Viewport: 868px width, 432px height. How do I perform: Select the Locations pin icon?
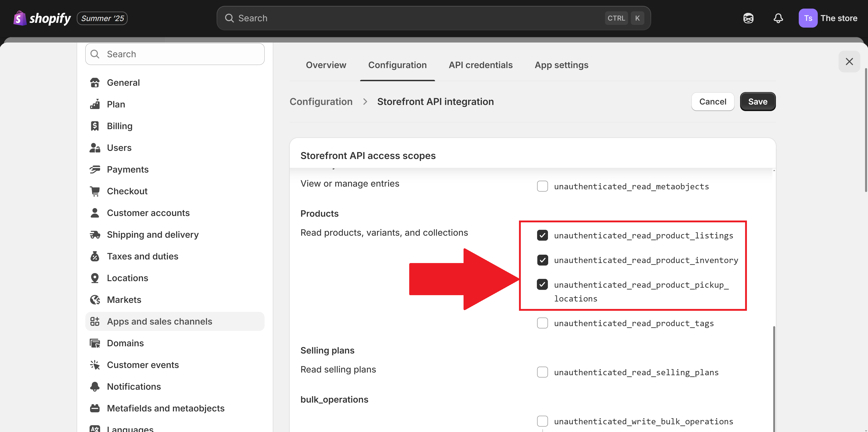pyautogui.click(x=95, y=278)
